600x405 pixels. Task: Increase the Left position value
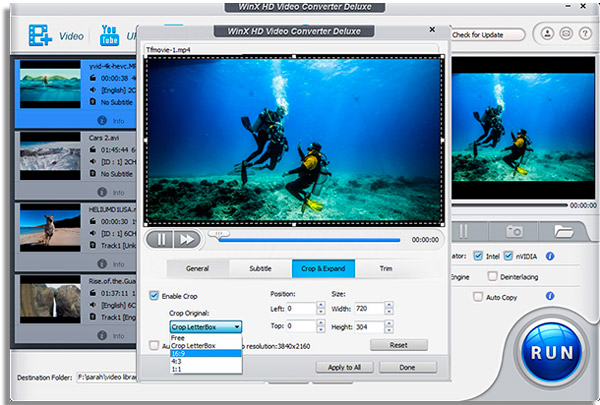coord(321,305)
